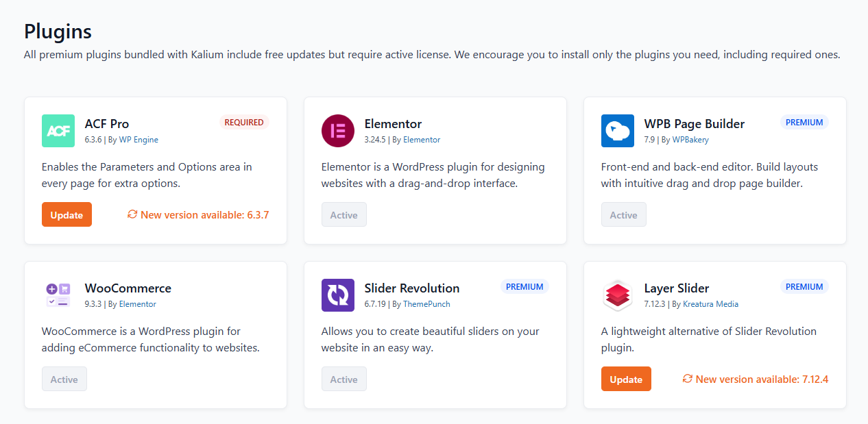The width and height of the screenshot is (868, 424).
Task: Click the Slider Revolution title
Action: pyautogui.click(x=412, y=288)
